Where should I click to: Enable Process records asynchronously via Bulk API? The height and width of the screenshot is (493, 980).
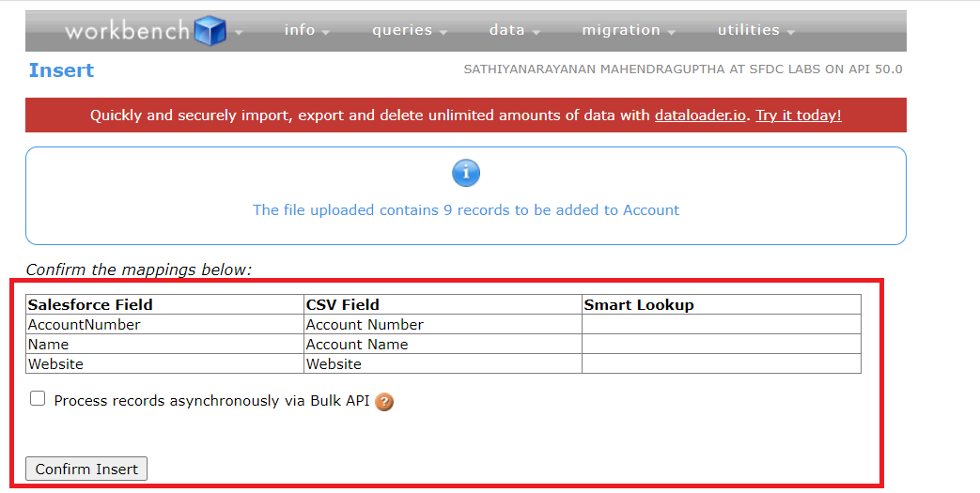tap(38, 399)
